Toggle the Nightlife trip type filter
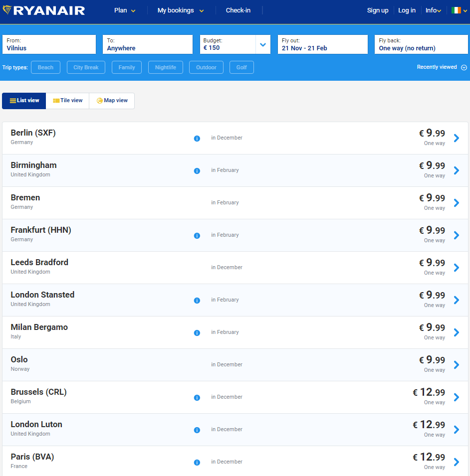The height and width of the screenshot is (476, 470). [166, 67]
